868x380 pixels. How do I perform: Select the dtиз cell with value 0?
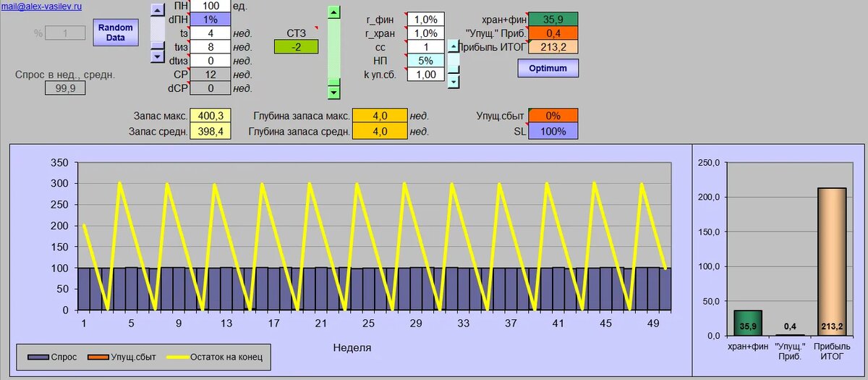coord(210,60)
